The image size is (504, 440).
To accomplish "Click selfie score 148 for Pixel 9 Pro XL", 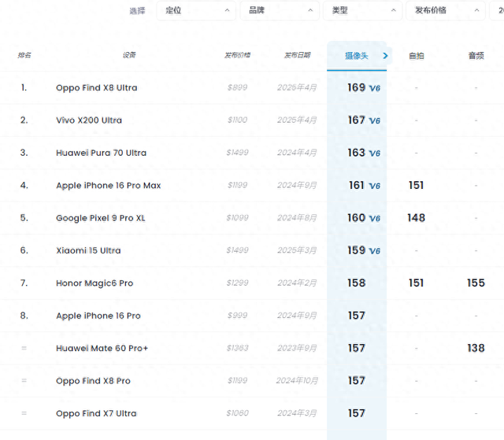I will 417,218.
